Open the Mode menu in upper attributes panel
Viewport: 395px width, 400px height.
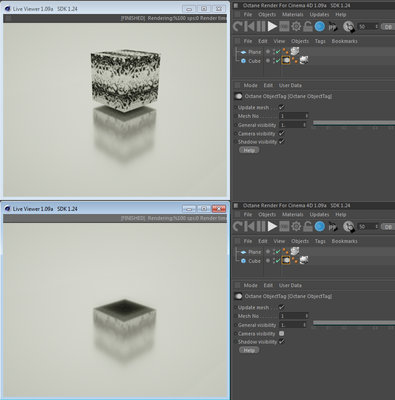pos(250,85)
